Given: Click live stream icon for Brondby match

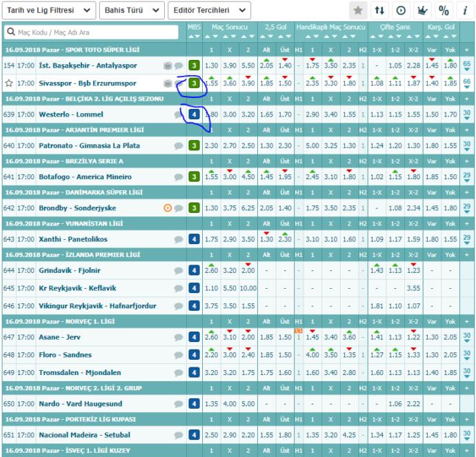Looking at the screenshot, I should pyautogui.click(x=168, y=208).
